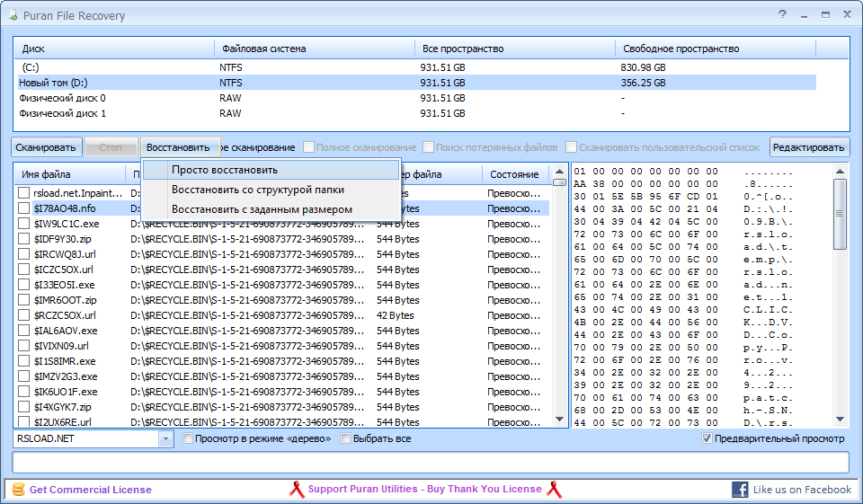Click file list scrollbar down arrow
The width and height of the screenshot is (863, 504).
tap(559, 420)
